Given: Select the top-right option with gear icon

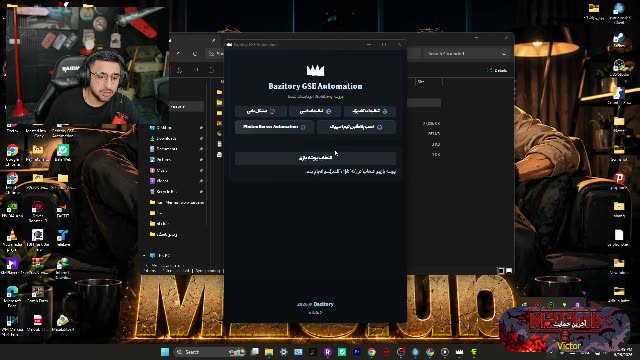Looking at the screenshot, I should tap(370, 111).
